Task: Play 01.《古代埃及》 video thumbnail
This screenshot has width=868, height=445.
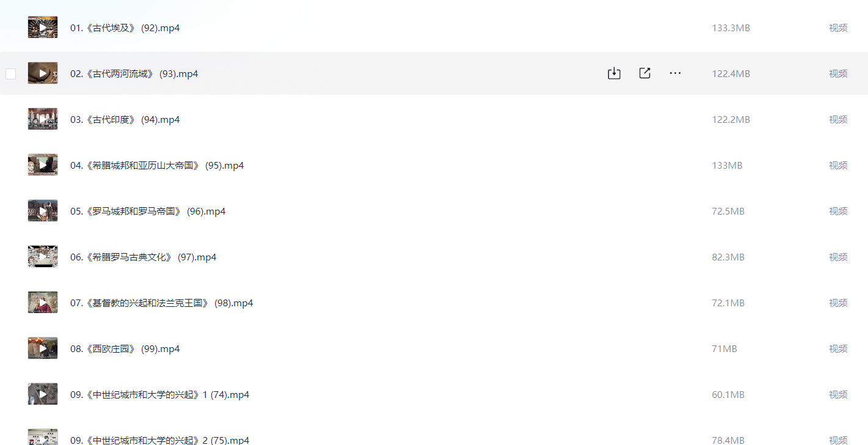Action: pyautogui.click(x=43, y=28)
